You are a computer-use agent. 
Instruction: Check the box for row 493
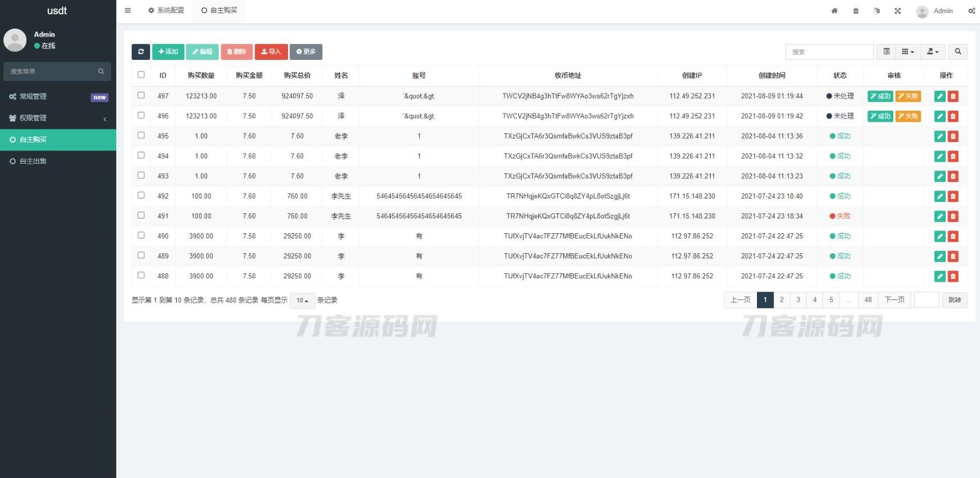click(141, 175)
